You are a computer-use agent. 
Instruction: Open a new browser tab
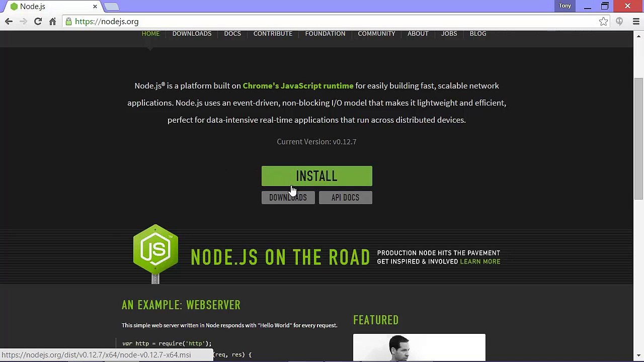(x=112, y=7)
